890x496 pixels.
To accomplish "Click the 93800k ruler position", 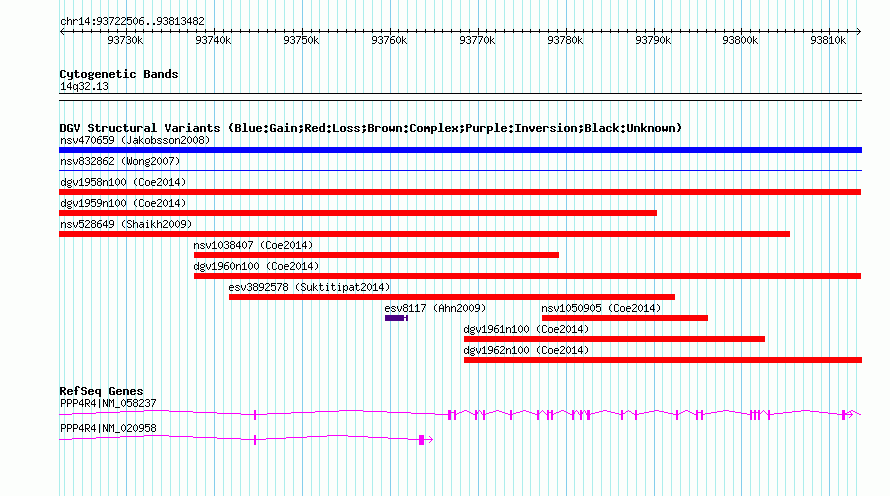I will coord(740,40).
